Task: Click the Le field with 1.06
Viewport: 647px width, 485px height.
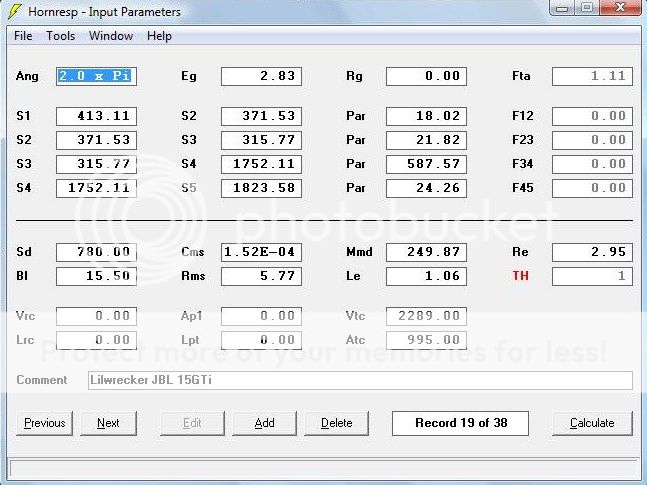Action: click(x=426, y=276)
